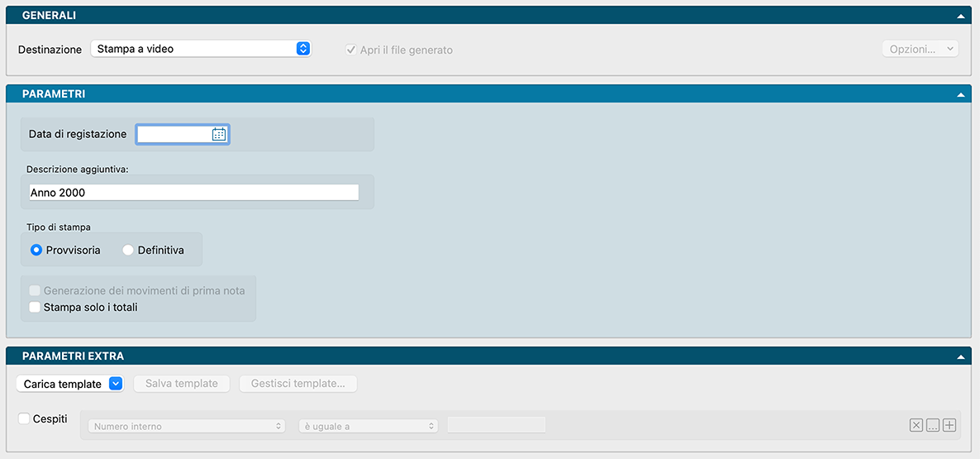Click the Gestisci template button

coord(297,384)
